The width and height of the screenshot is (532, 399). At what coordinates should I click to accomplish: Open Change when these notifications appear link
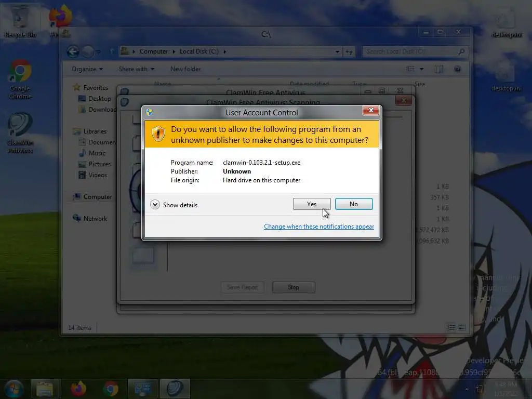[319, 227]
